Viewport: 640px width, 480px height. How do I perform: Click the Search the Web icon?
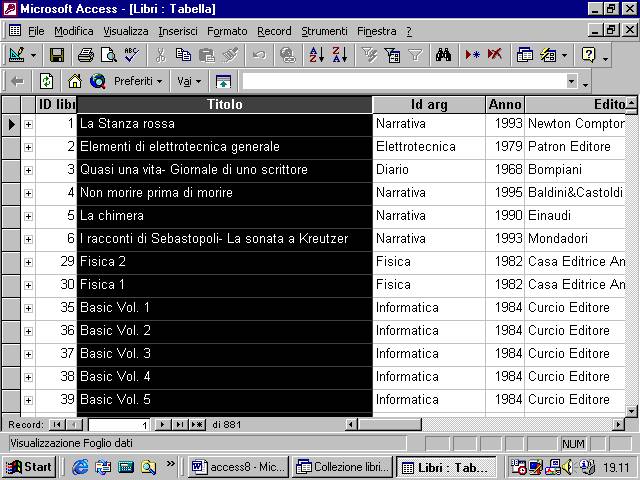(x=98, y=81)
